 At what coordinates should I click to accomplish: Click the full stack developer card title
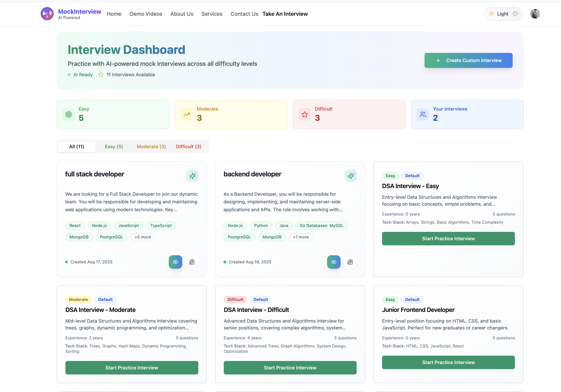pyautogui.click(x=94, y=174)
